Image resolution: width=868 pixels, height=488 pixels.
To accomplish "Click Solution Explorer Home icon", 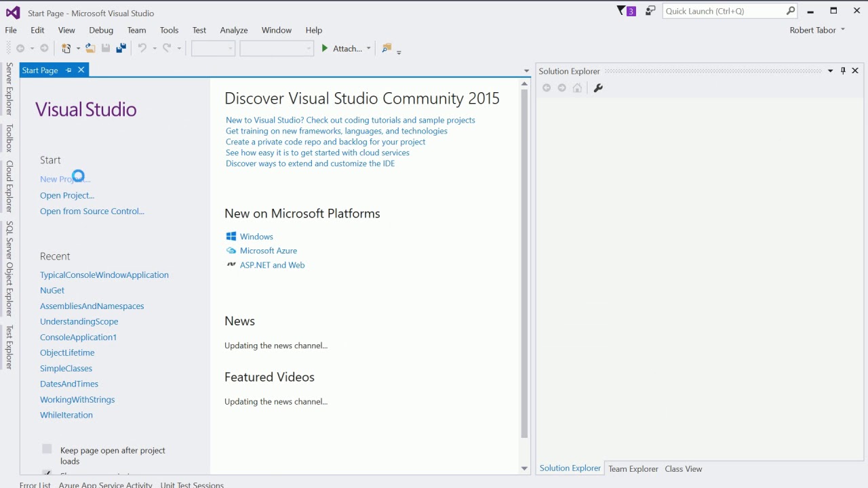I will click(577, 87).
